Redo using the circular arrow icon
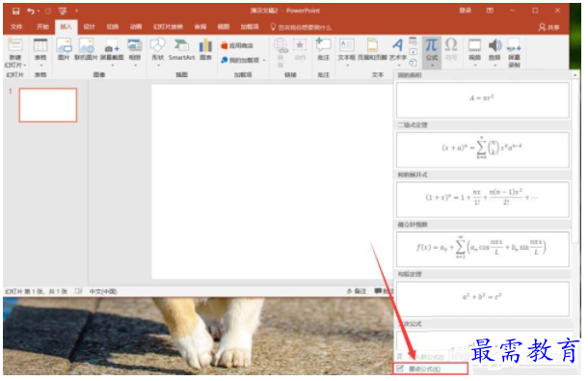Image resolution: width=588 pixels, height=381 pixels. (x=48, y=11)
